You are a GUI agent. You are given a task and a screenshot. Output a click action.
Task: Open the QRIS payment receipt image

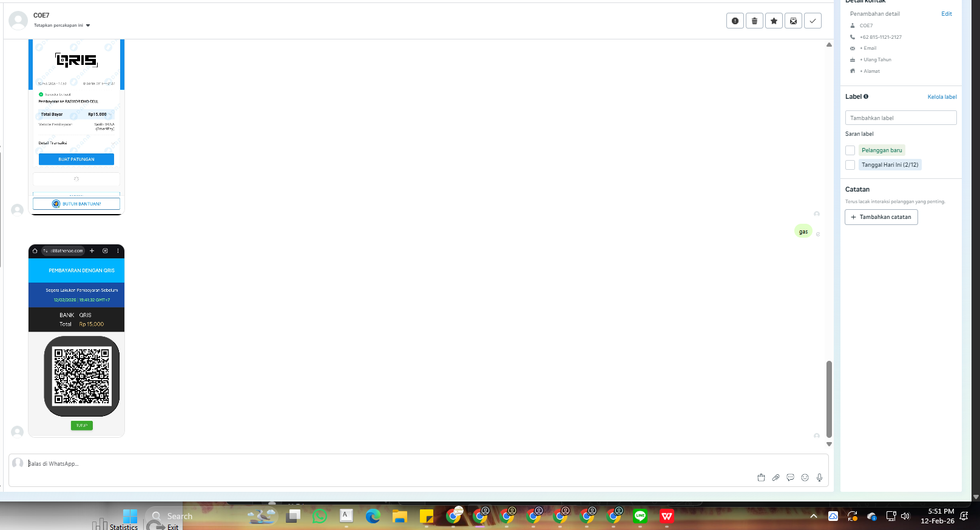pyautogui.click(x=76, y=127)
